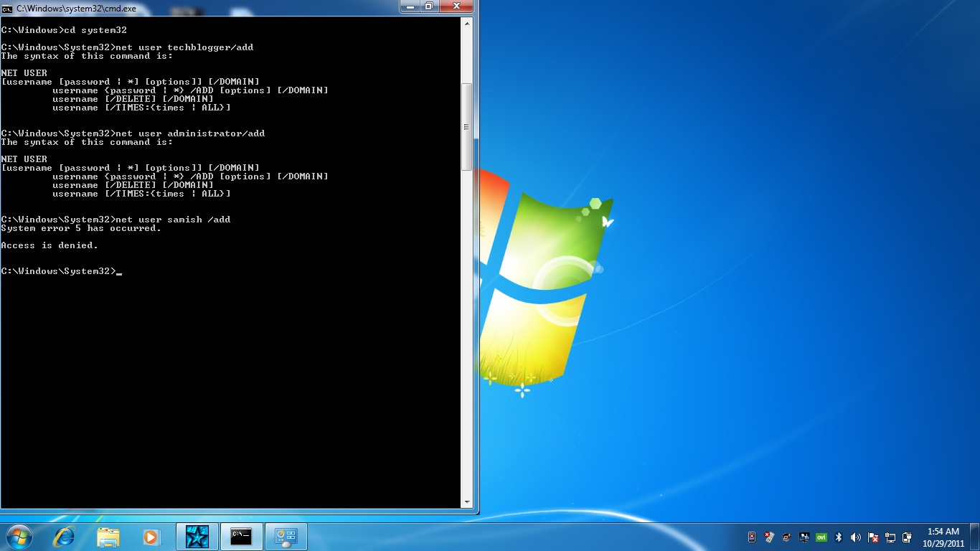The image size is (980, 551).
Task: Open the Bluetooth tray icon
Action: pyautogui.click(x=839, y=537)
